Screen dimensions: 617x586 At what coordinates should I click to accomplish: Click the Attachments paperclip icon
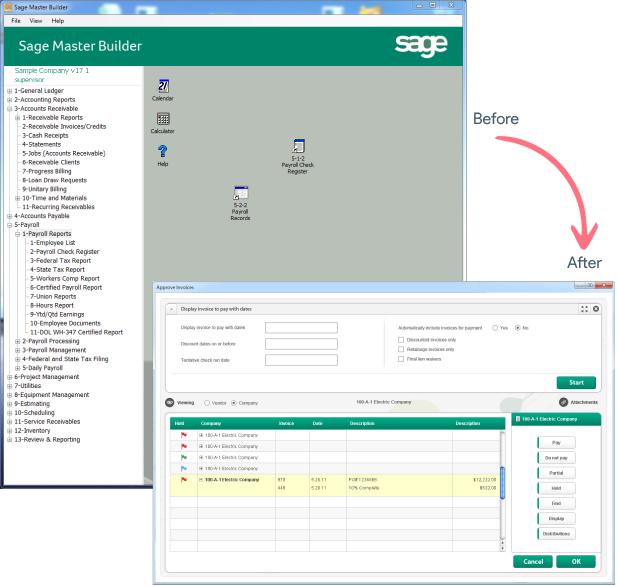pyautogui.click(x=563, y=402)
